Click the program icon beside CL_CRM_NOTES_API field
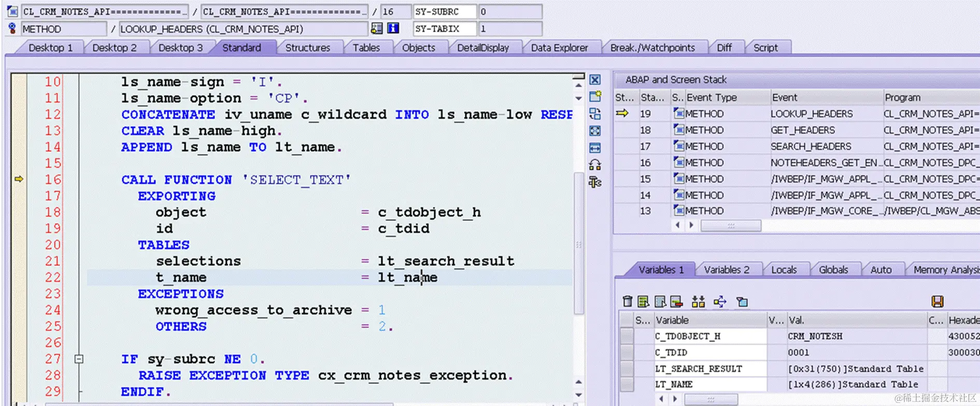 12,11
